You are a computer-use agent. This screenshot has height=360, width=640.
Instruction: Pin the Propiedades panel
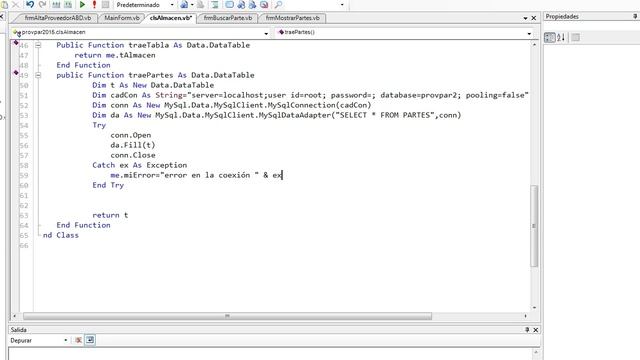635,17
